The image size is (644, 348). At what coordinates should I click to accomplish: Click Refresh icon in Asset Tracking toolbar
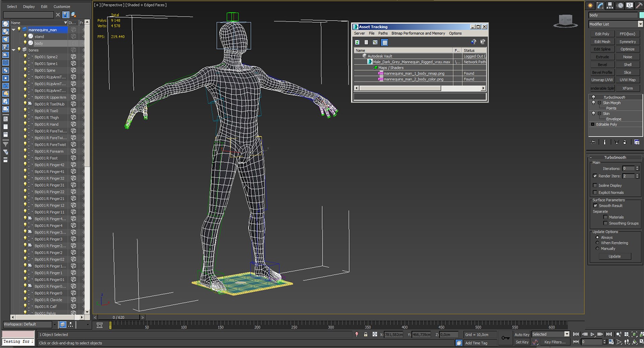point(357,42)
